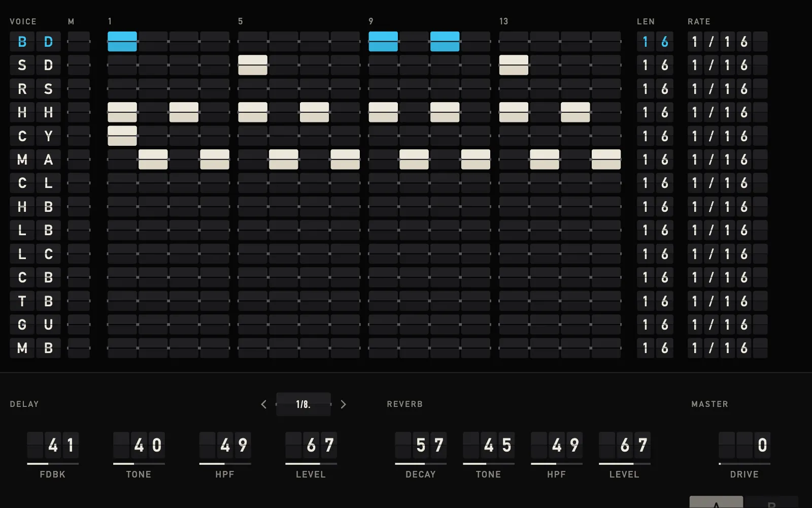
Task: Select the RS voice label
Action: coord(35,89)
